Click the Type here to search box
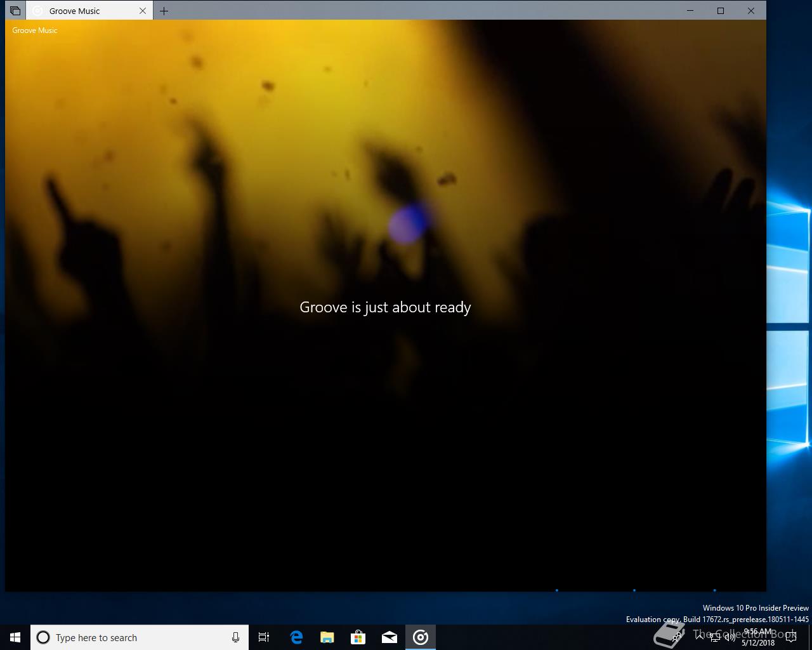The width and height of the screenshot is (812, 650). coord(139,637)
